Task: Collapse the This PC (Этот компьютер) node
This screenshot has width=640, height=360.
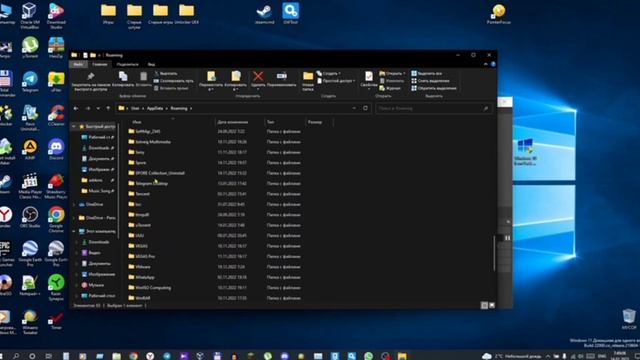Action: (x=74, y=231)
